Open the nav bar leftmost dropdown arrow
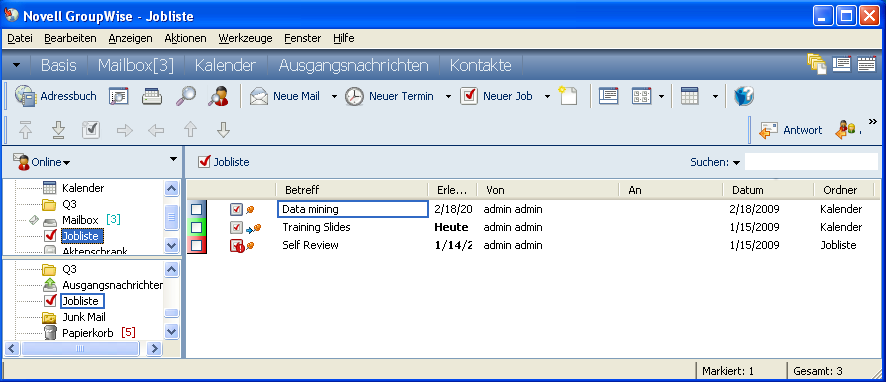The width and height of the screenshot is (886, 382). click(16, 65)
